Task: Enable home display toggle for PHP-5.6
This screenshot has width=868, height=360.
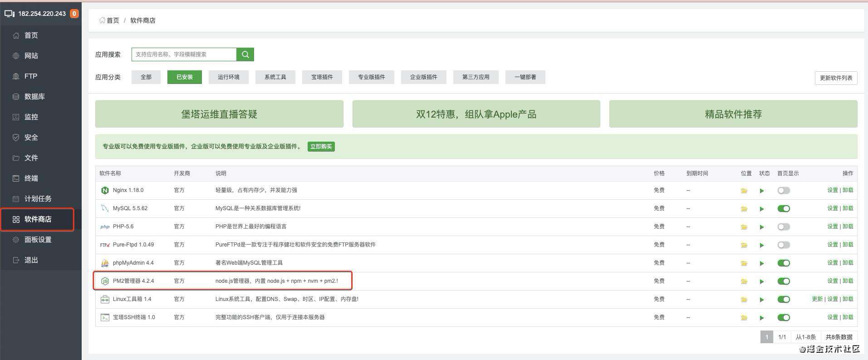Action: coord(784,227)
